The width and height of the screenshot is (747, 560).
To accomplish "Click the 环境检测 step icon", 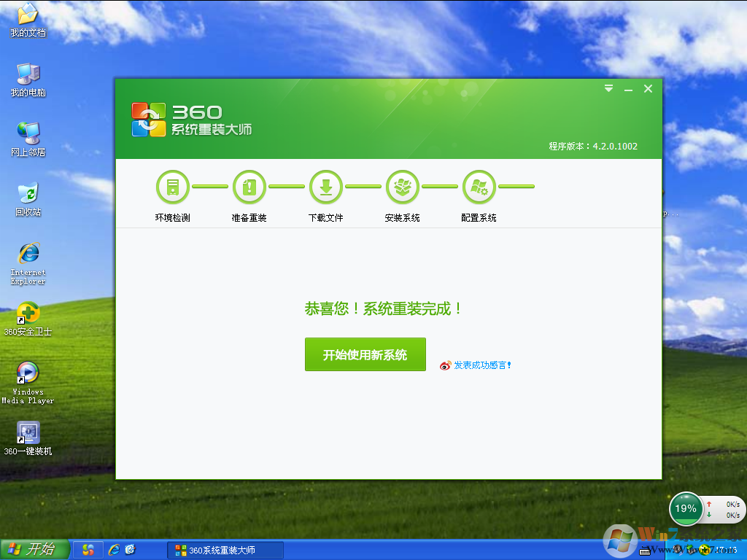I will [x=172, y=187].
